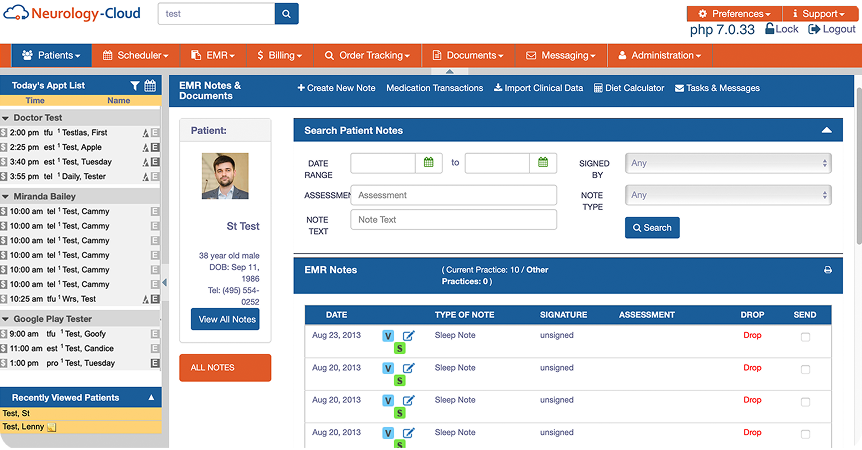Collapse the Search Patient Notes panel
This screenshot has height=450, width=862.
click(x=826, y=130)
